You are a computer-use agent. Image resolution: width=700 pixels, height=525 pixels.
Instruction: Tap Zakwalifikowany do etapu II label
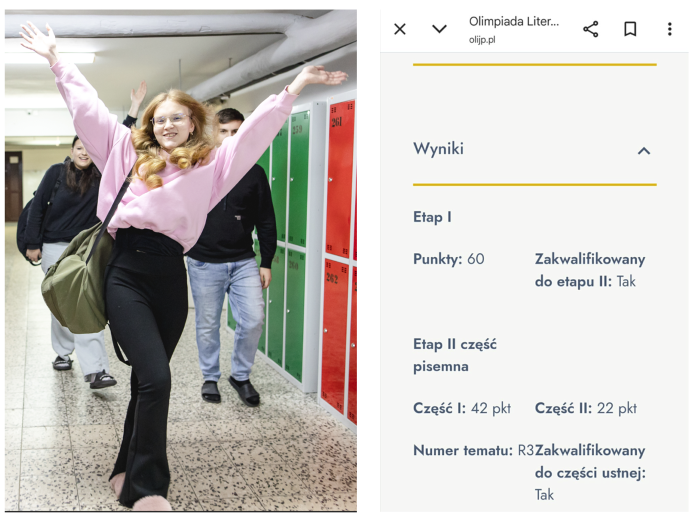(590, 271)
